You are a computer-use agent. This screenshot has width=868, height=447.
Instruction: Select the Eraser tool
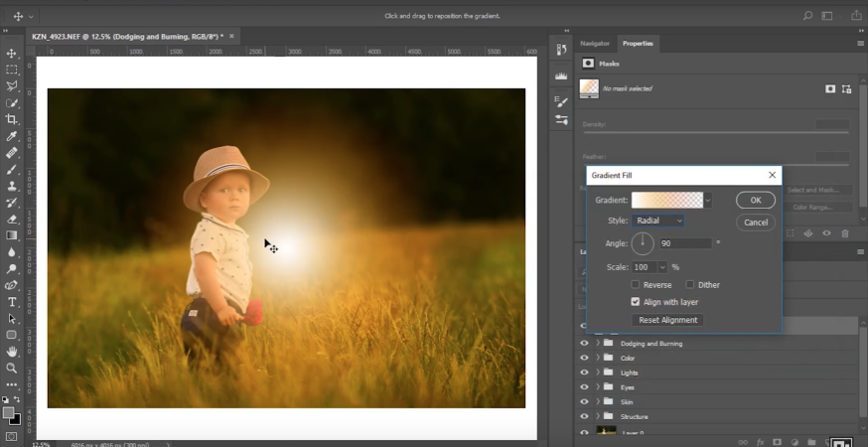coord(11,220)
